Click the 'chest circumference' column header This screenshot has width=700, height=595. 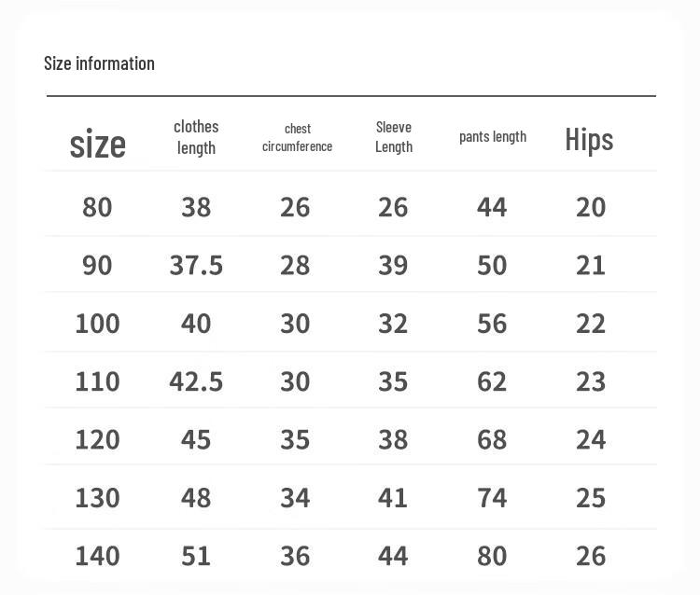(x=298, y=137)
